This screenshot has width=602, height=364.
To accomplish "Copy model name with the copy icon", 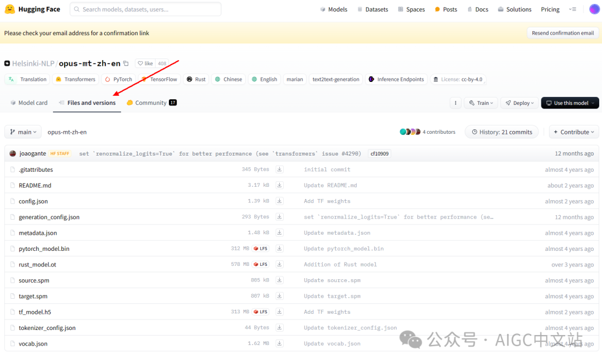I will click(x=126, y=64).
